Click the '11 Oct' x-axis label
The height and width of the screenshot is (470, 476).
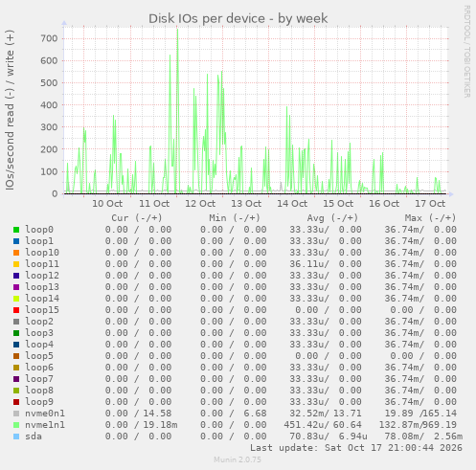(x=154, y=204)
